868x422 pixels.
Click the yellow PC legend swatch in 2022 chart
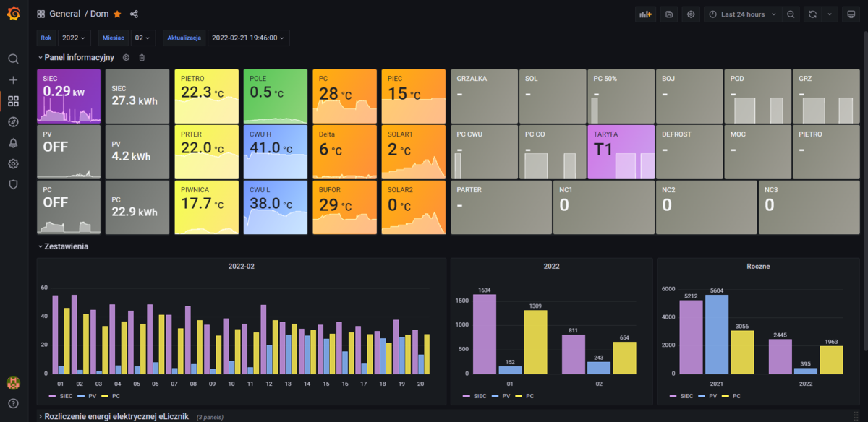click(519, 397)
